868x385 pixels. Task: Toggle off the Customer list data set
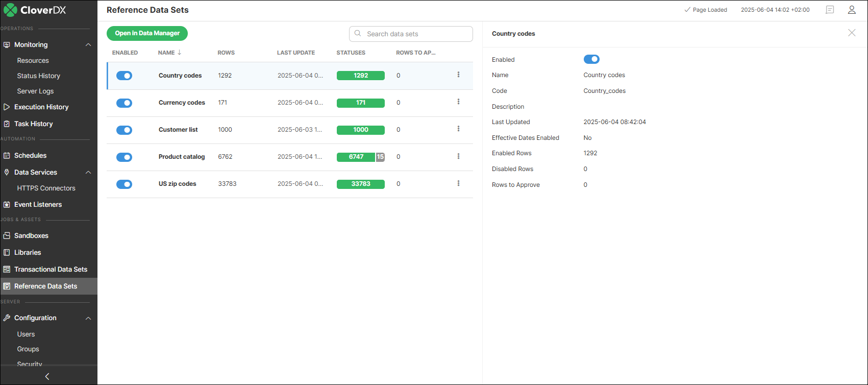pos(124,130)
